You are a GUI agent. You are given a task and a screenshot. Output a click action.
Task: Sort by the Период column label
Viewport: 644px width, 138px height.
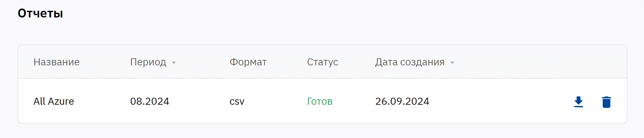148,62
